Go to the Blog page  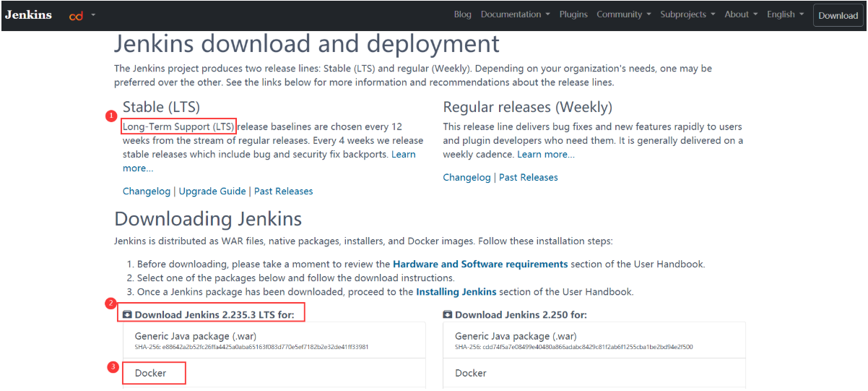click(x=463, y=14)
